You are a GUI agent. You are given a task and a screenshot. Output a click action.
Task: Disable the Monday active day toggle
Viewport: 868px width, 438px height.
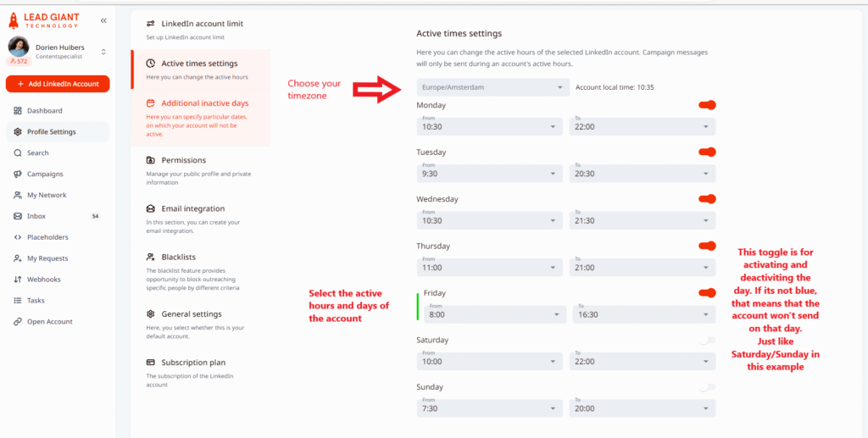(x=708, y=105)
